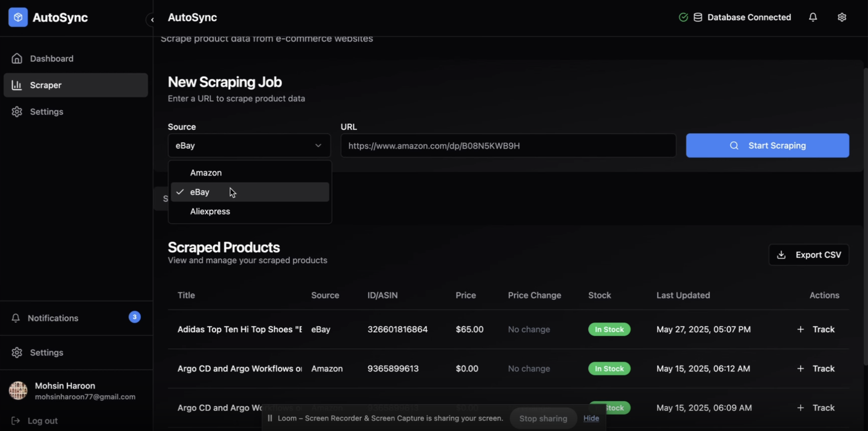Screen dimensions: 868x431
Task: Choose eBay from the Source list
Action: pos(250,192)
